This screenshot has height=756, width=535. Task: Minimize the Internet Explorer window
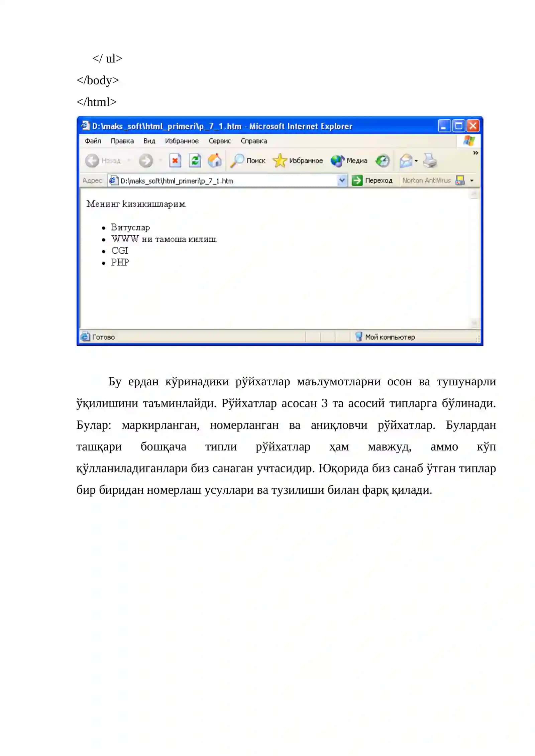click(444, 126)
